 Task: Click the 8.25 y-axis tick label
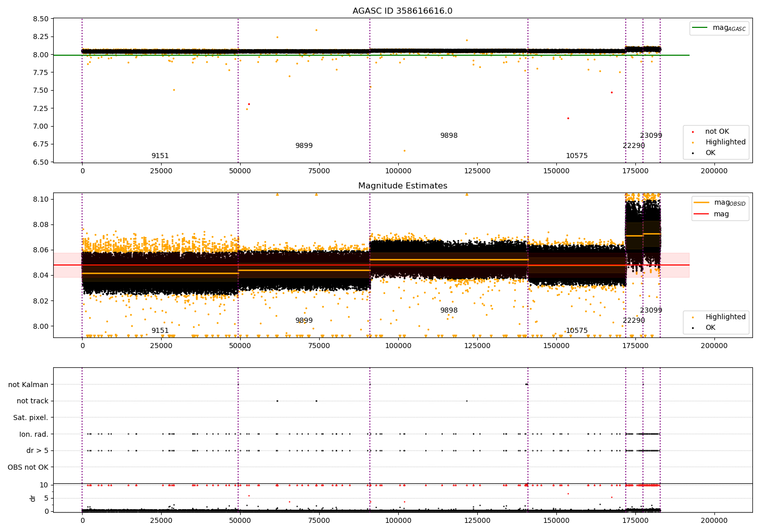click(41, 37)
